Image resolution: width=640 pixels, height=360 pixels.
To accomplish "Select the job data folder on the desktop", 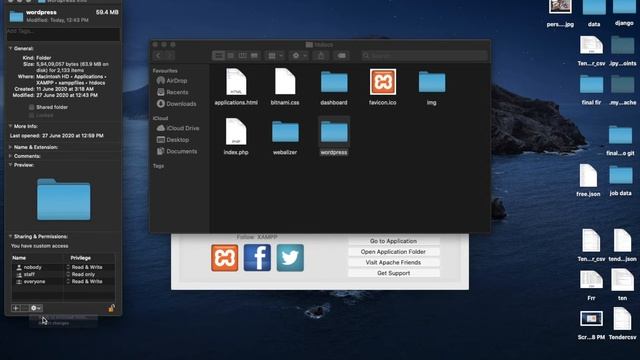I will coord(620,180).
